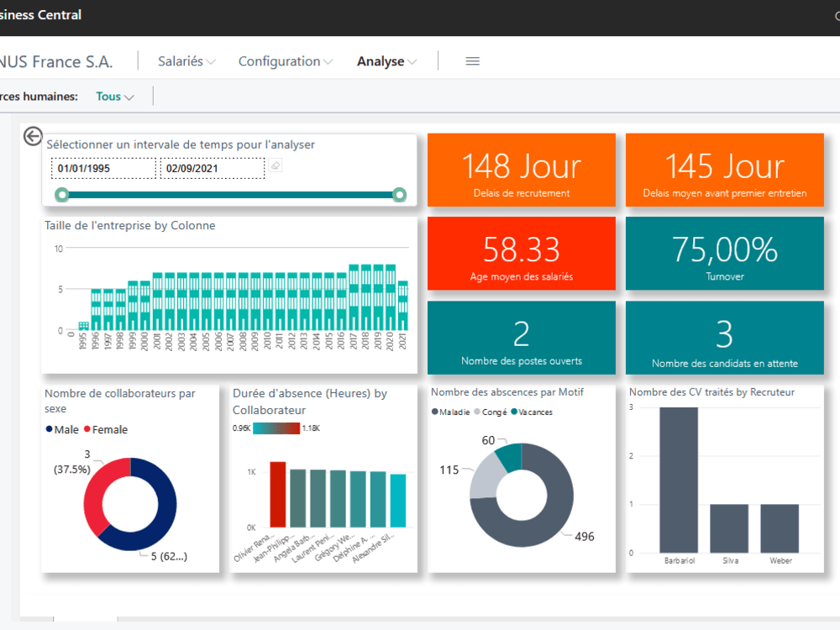Click the 'Taille de l'entreprise by Colonne' title
The width and height of the screenshot is (840, 630).
coord(129,225)
